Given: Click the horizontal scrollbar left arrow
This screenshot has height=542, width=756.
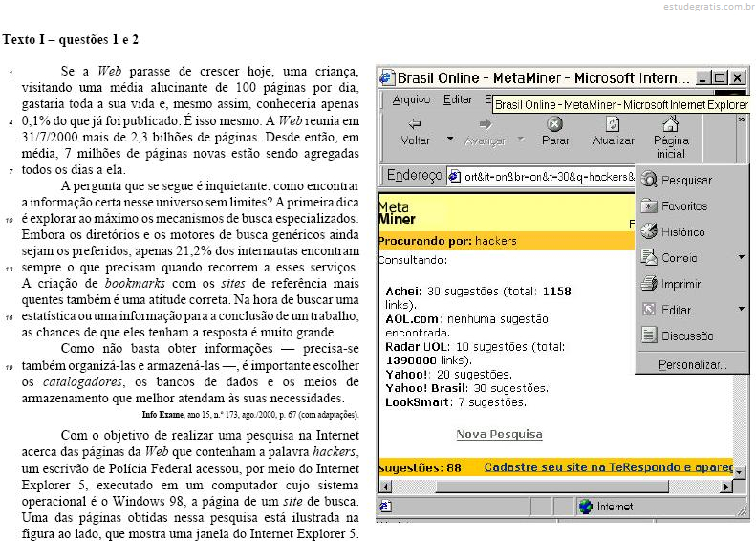Looking at the screenshot, I should [x=385, y=487].
